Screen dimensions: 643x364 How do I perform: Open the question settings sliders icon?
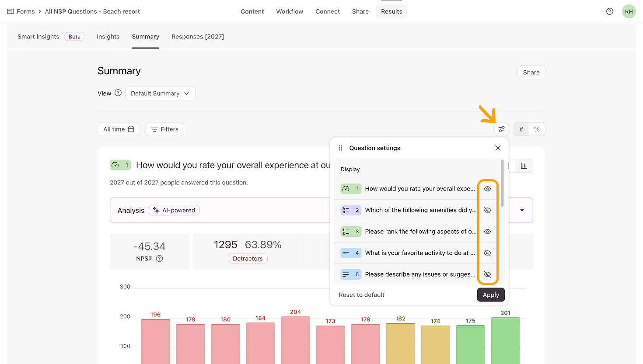(501, 129)
